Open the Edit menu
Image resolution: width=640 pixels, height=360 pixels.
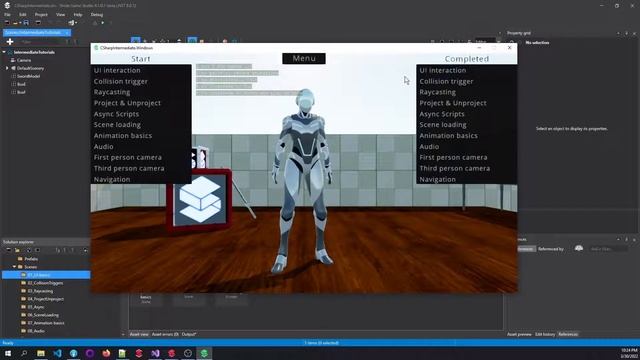[x=22, y=14]
